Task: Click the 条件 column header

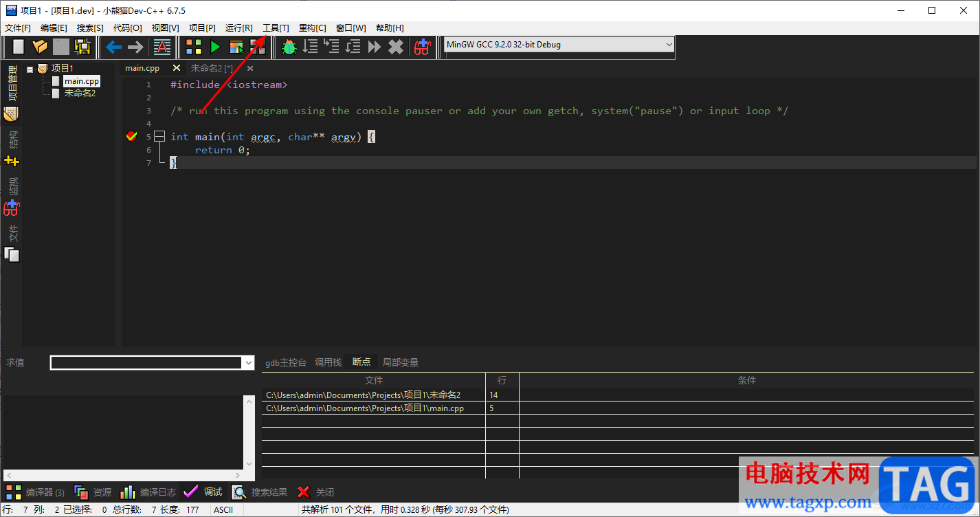Action: pyautogui.click(x=746, y=380)
